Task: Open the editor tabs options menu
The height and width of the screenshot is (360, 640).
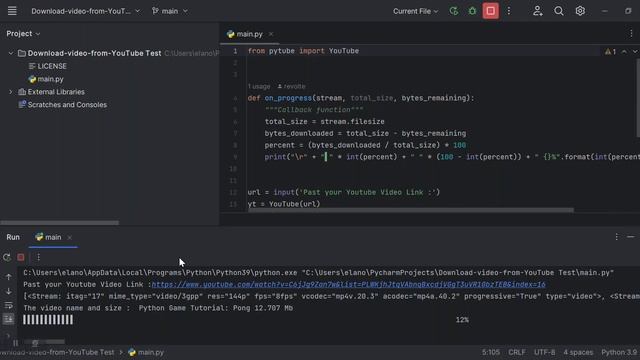Action: click(631, 34)
